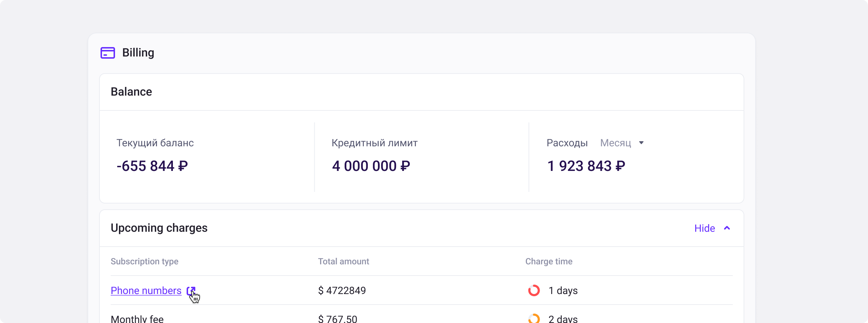This screenshot has width=868, height=323.
Task: Click the small arrow next to Месяц
Action: coord(641,143)
